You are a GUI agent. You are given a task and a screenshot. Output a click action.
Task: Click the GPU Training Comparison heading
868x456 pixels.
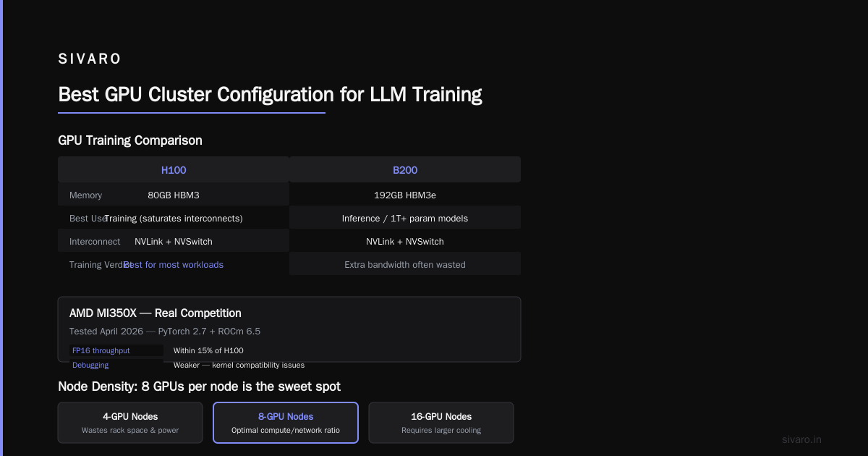point(130,140)
